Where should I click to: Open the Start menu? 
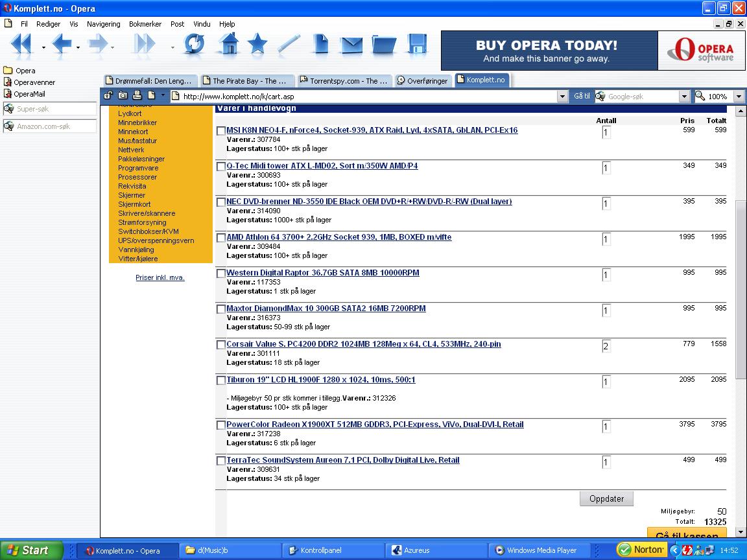31,550
